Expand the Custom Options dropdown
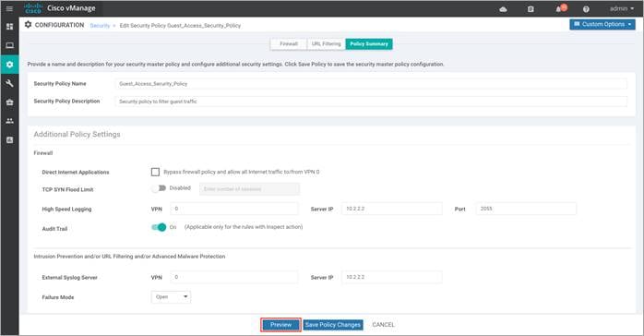The height and width of the screenshot is (336, 644). tap(602, 24)
